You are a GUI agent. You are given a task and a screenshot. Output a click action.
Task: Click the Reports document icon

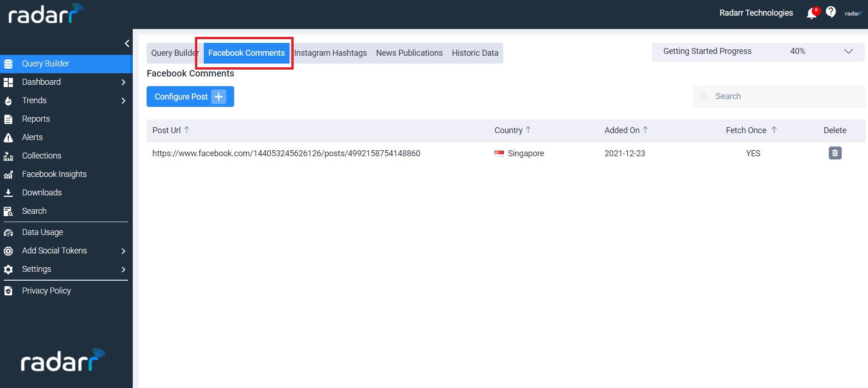pos(8,119)
